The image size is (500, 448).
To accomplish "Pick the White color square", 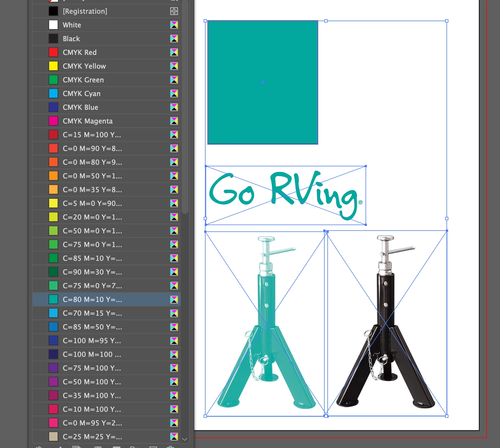I will tap(53, 25).
